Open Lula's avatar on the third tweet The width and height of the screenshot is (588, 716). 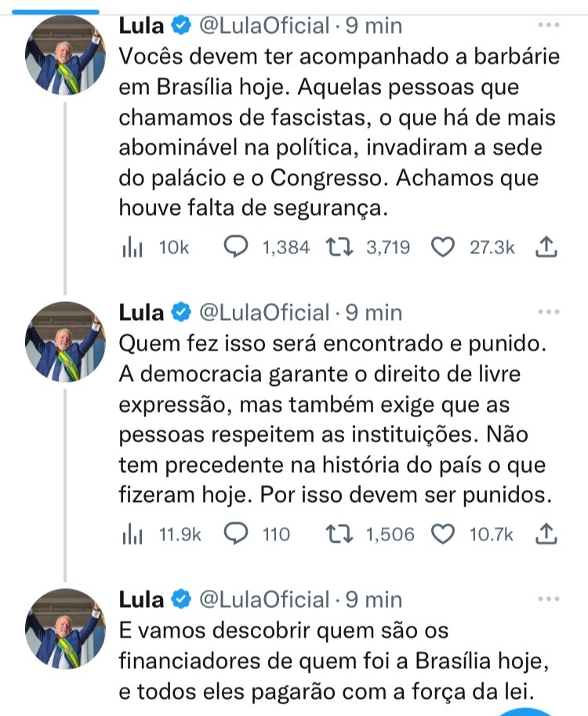tap(66, 627)
